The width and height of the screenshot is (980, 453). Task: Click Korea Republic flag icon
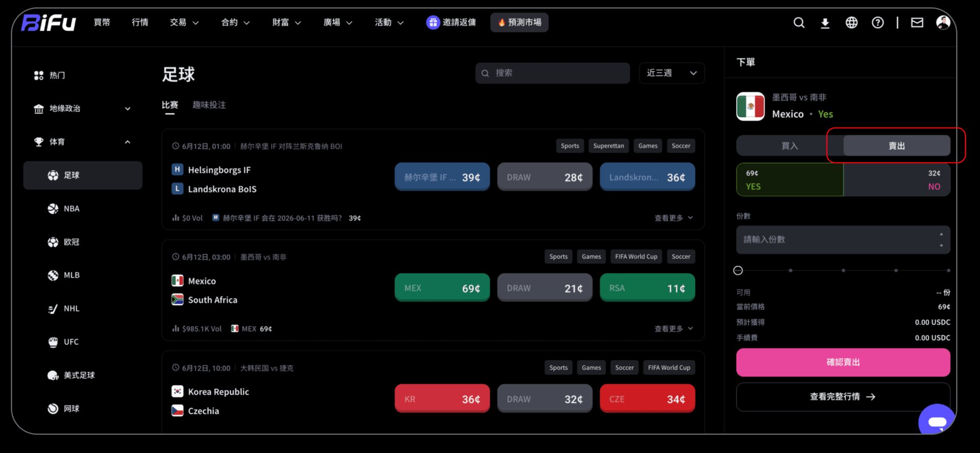(x=177, y=391)
